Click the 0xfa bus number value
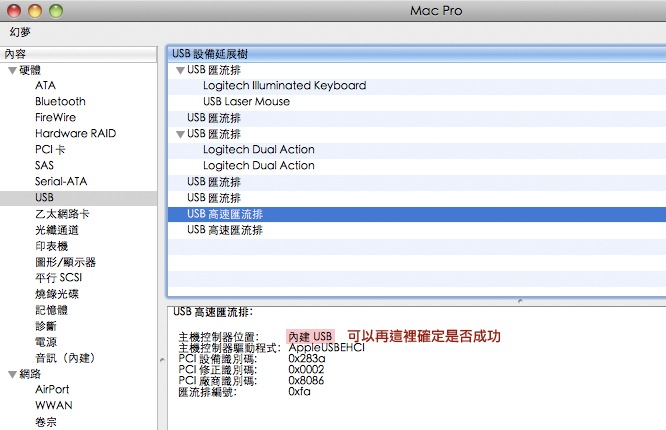Viewport: 666px width, 430px height. point(299,391)
